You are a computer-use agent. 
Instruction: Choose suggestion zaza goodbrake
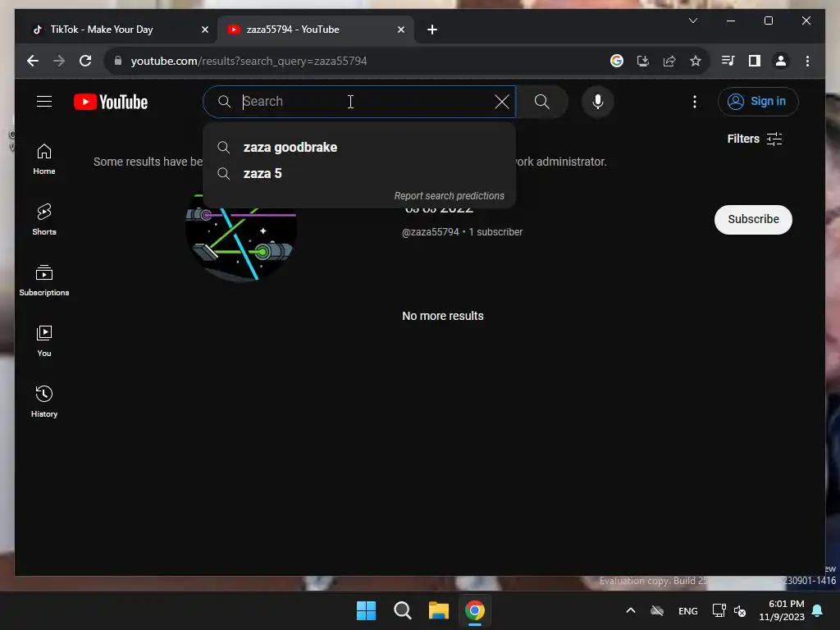click(x=359, y=148)
